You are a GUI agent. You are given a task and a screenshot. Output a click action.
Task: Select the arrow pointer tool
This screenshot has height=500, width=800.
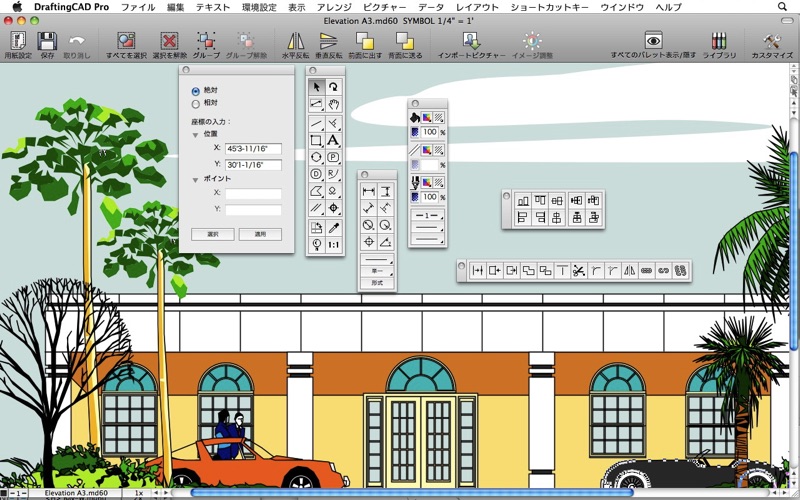tap(317, 88)
